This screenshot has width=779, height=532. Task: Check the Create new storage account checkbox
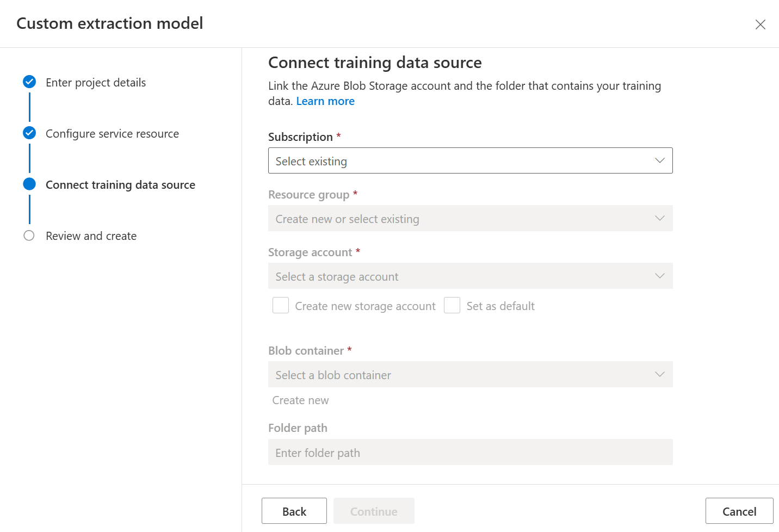coord(281,306)
